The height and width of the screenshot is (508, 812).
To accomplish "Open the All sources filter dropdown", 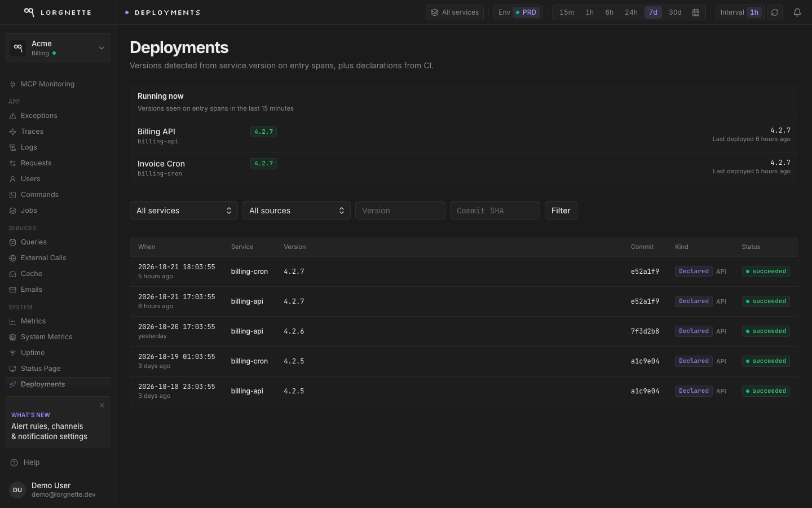I will pyautogui.click(x=297, y=211).
